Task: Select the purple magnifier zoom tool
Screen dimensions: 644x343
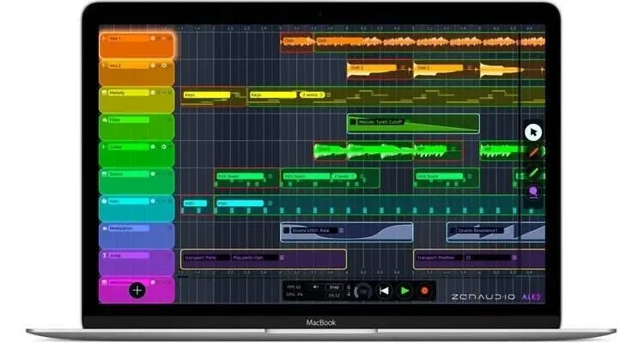Action: pyautogui.click(x=533, y=192)
